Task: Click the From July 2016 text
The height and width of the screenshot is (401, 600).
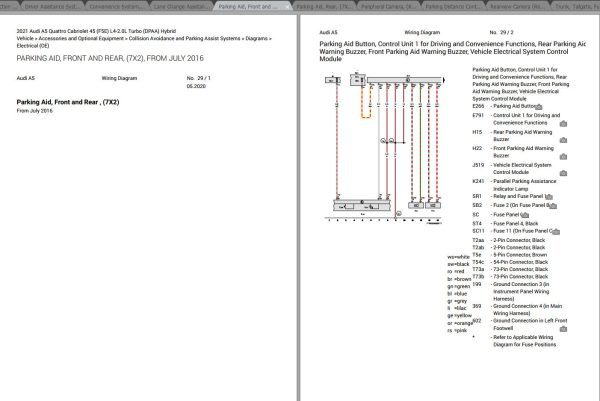Action: tap(34, 111)
